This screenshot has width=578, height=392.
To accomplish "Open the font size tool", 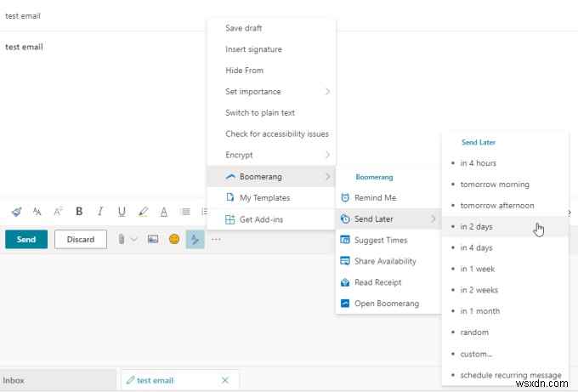I will 37,212.
